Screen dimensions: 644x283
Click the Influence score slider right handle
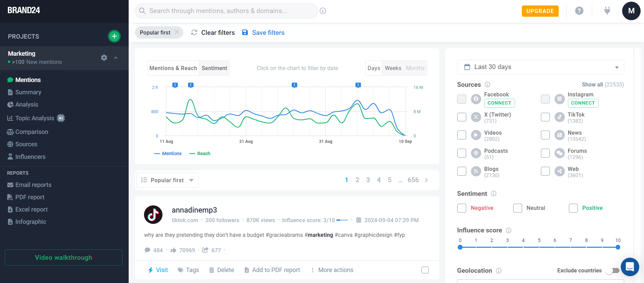coord(618,247)
